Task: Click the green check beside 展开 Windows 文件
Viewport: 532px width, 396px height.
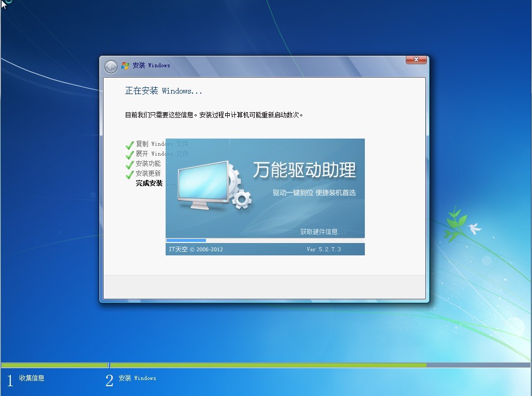Action: point(129,155)
